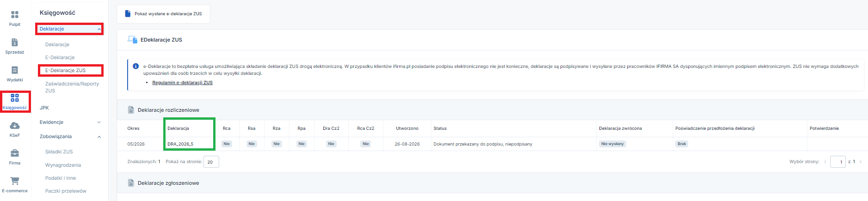Click the document icon beside Deklaracje rozliczeniowe

point(131,110)
